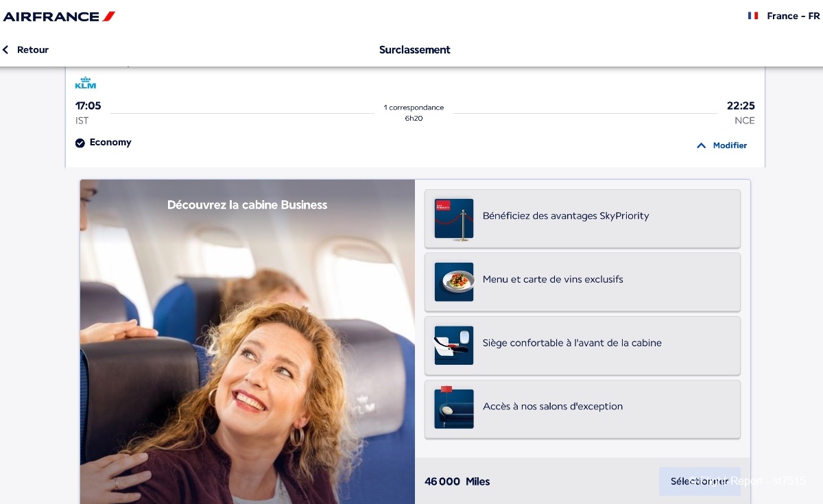Expand the 1 correspondance 6h20 details
823x504 pixels.
tap(414, 112)
